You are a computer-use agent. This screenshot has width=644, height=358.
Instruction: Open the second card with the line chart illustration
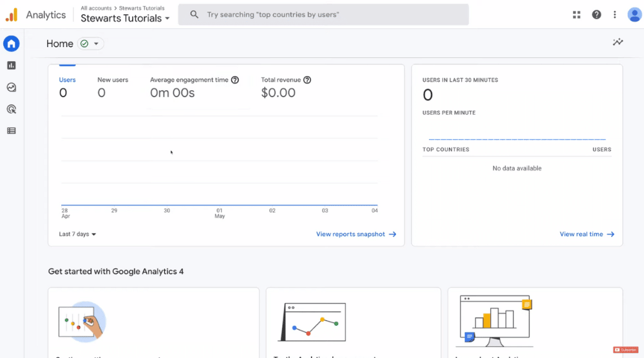[x=353, y=323]
